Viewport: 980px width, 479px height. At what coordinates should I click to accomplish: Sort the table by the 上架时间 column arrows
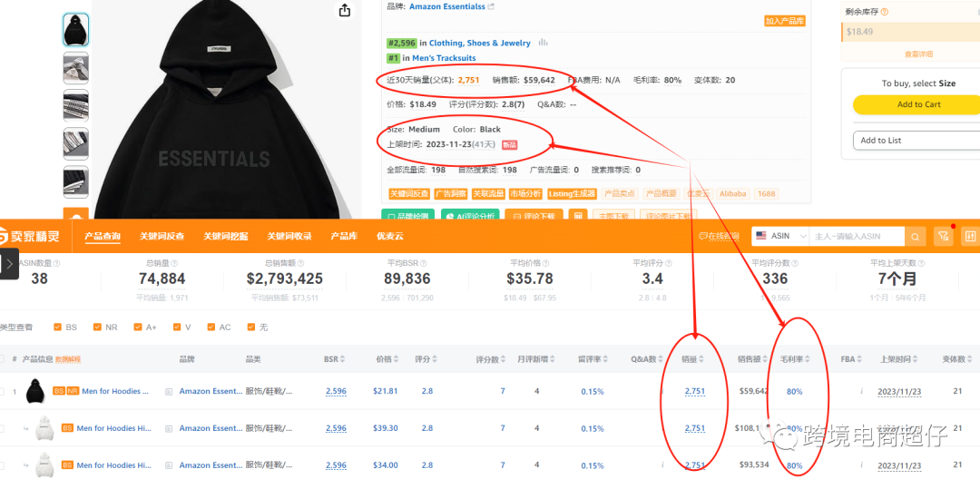(914, 359)
